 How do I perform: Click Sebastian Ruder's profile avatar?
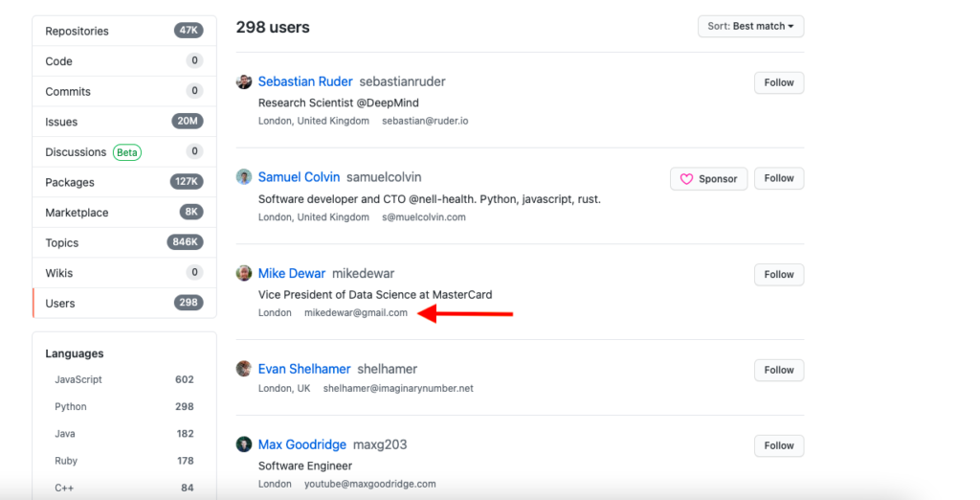[x=244, y=82]
